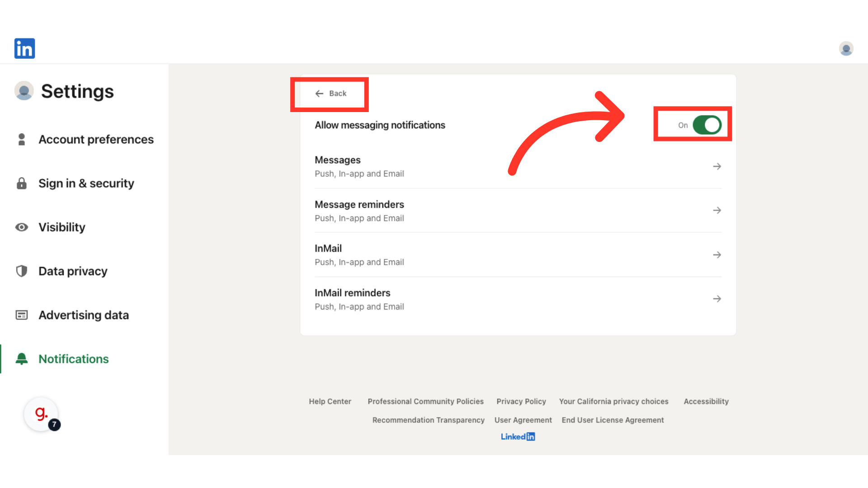Turn off Allow messaging notifications toggle

point(707,125)
